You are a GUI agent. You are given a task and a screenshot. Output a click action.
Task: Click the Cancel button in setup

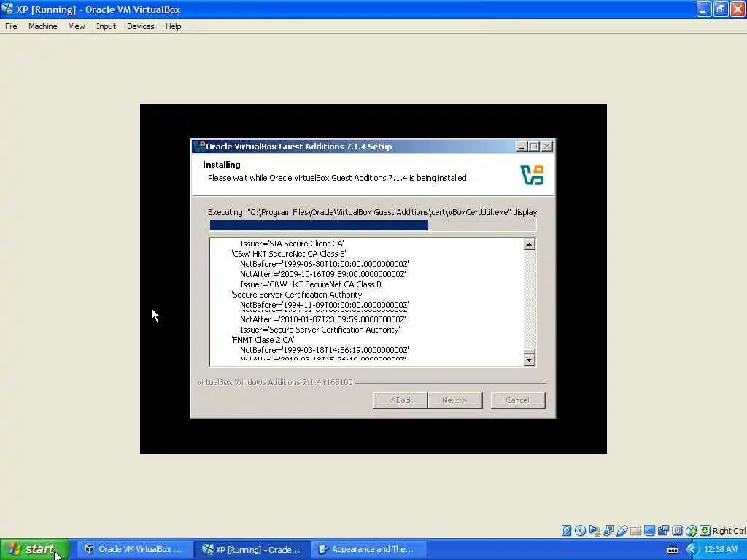pos(518,400)
